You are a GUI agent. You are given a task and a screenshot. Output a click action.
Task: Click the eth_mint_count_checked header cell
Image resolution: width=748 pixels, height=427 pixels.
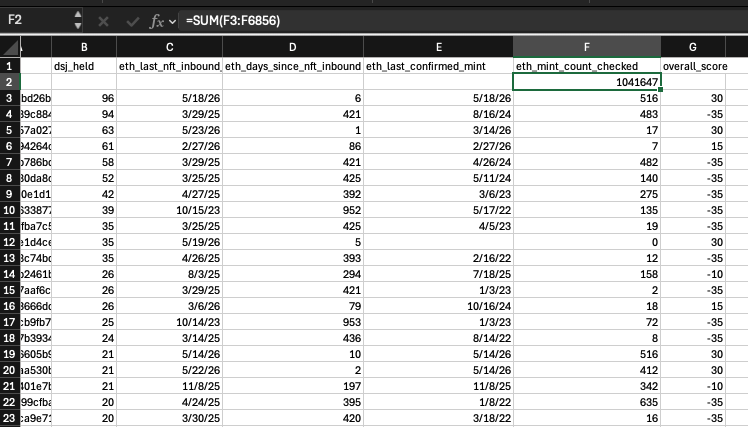click(x=587, y=66)
